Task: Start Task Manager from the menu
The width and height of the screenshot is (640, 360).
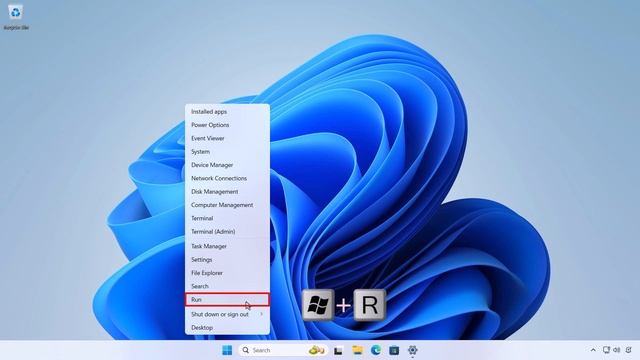Action: click(227, 246)
